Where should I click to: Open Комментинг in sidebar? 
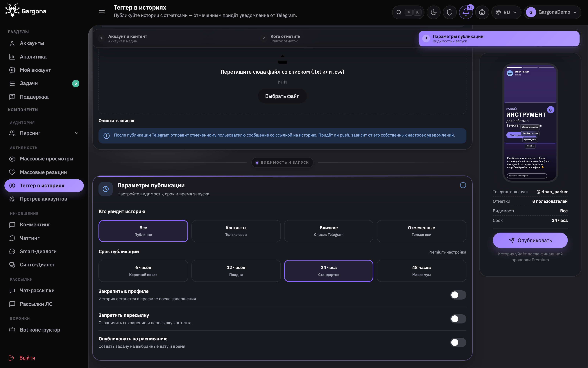pos(44,225)
